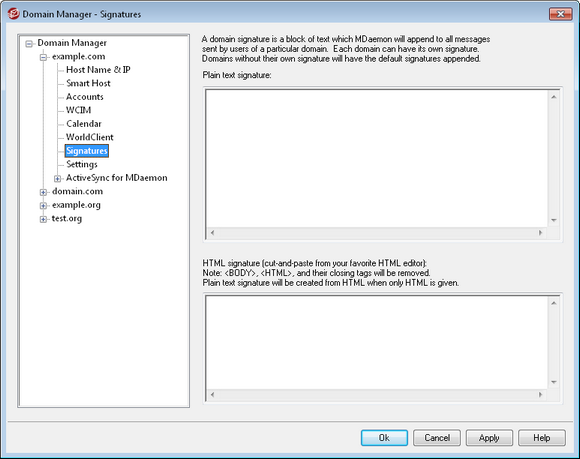Expand the example.org tree node

click(x=43, y=206)
